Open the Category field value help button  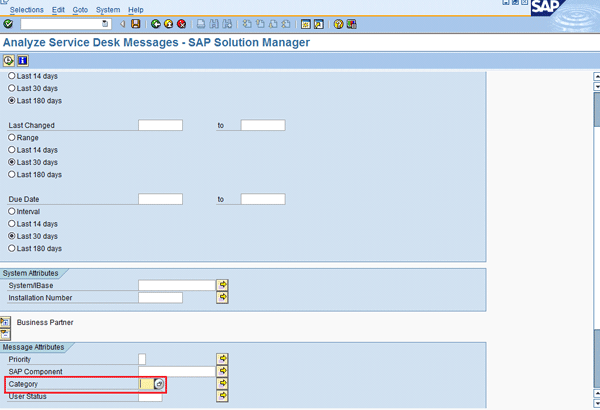coord(159,384)
